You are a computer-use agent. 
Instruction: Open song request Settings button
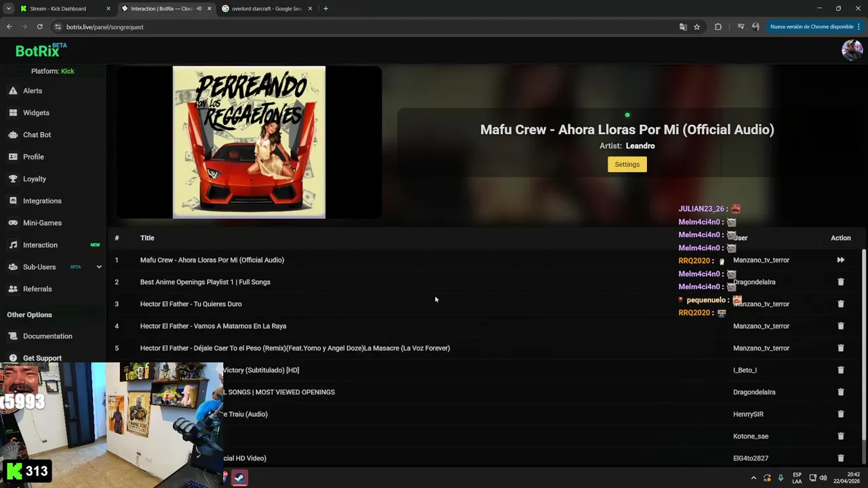click(627, 164)
